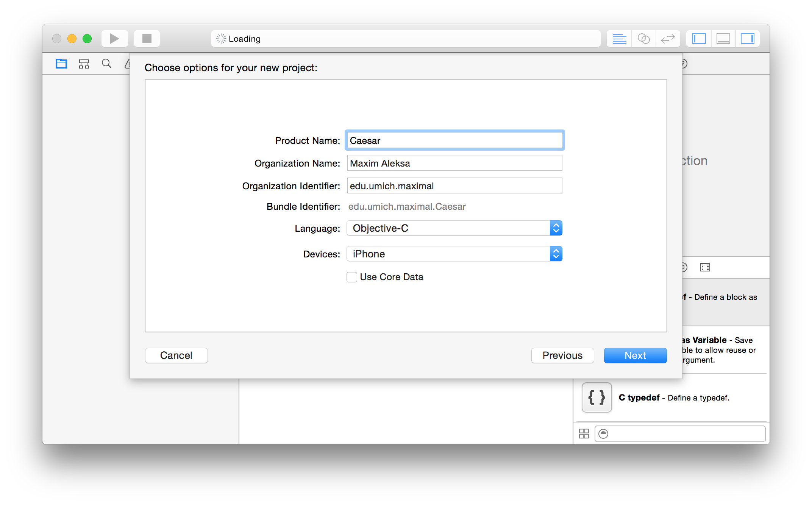Click the green zoom window button
The height and width of the screenshot is (505, 812).
pos(87,39)
